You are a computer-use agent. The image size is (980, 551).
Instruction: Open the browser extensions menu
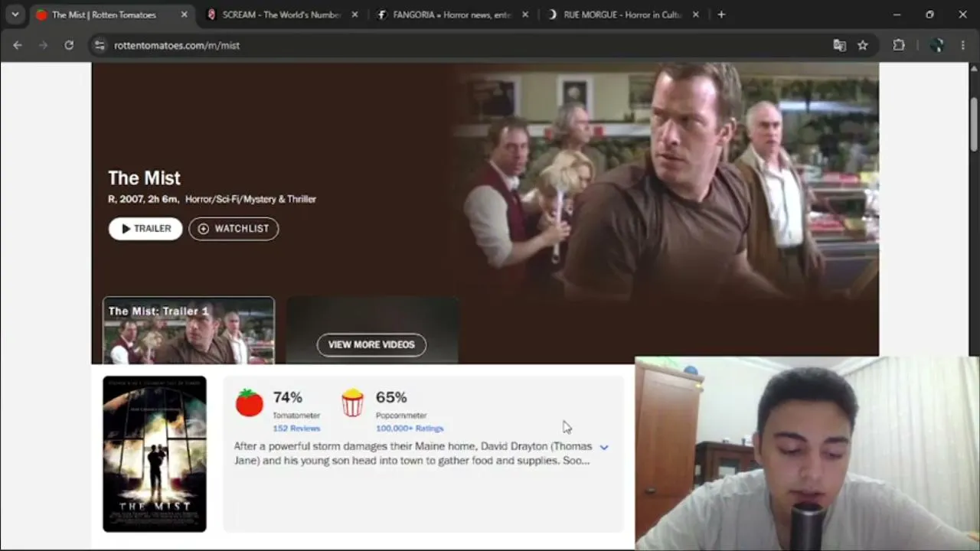(x=899, y=45)
